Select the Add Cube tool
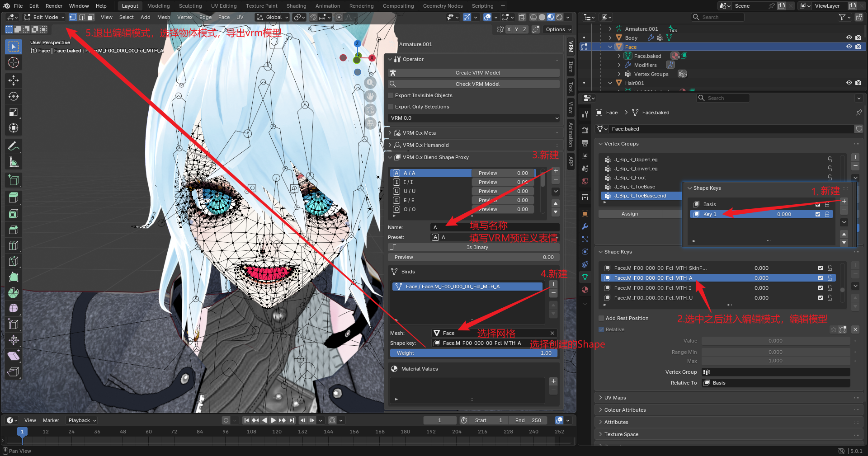Screen dimensions: 868x456 tap(14, 180)
